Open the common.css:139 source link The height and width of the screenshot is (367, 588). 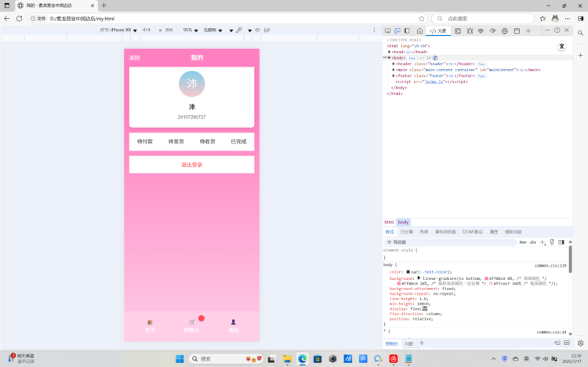(x=550, y=266)
